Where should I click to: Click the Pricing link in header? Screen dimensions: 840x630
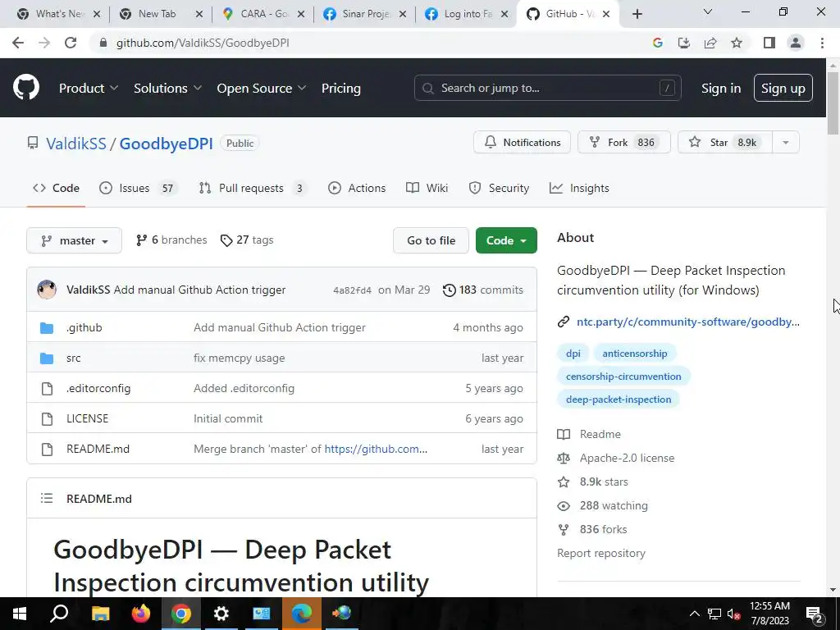point(340,89)
